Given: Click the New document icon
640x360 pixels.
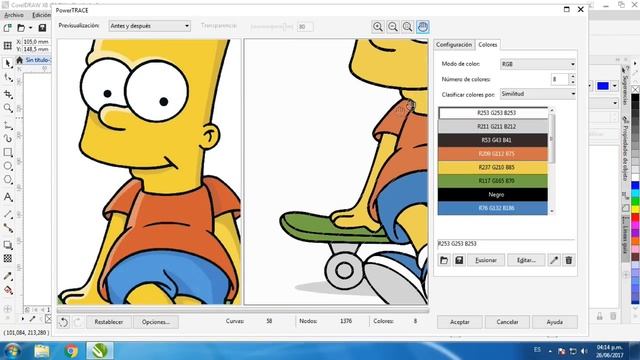Looking at the screenshot, I should pos(7,28).
